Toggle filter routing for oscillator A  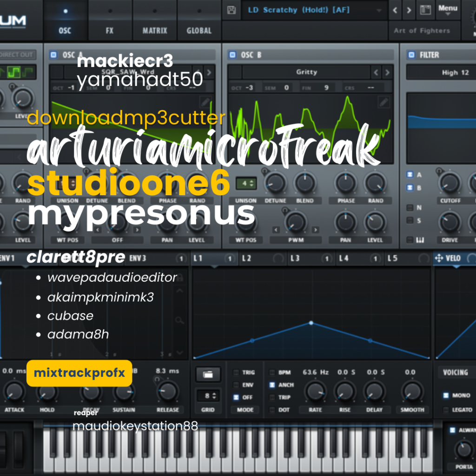pyautogui.click(x=410, y=175)
